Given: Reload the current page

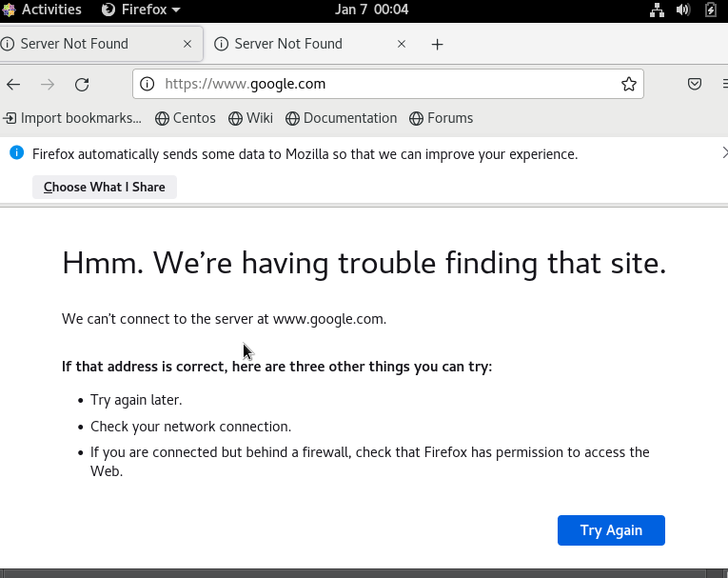Looking at the screenshot, I should [82, 85].
